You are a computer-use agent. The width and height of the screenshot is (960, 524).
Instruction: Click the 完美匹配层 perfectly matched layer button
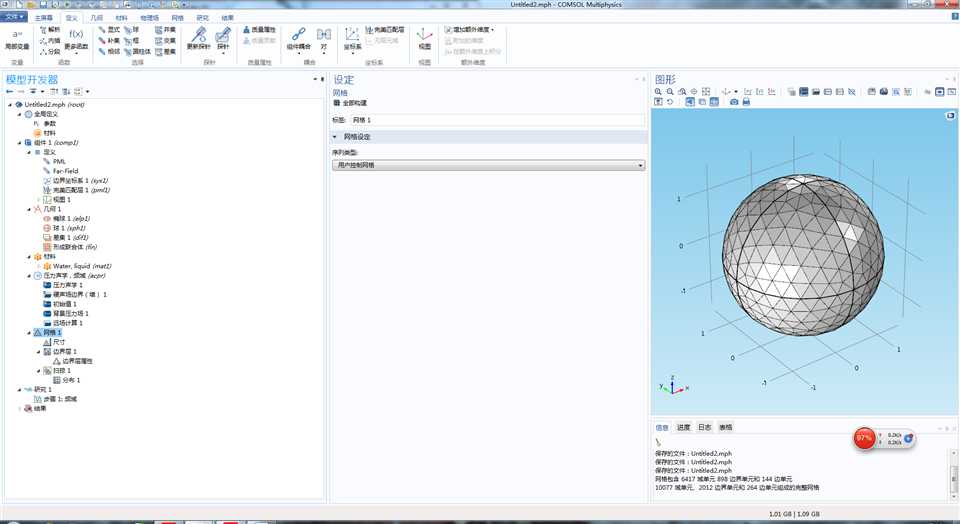click(x=385, y=29)
